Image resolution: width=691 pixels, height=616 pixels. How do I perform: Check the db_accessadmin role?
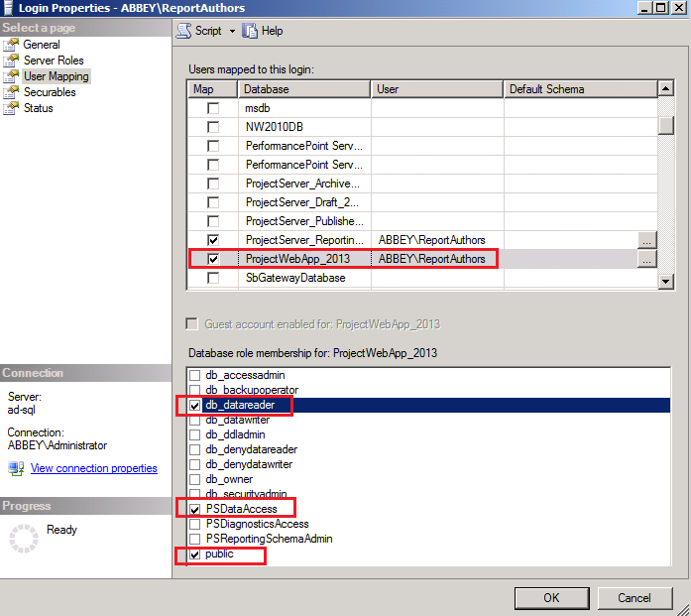[194, 375]
